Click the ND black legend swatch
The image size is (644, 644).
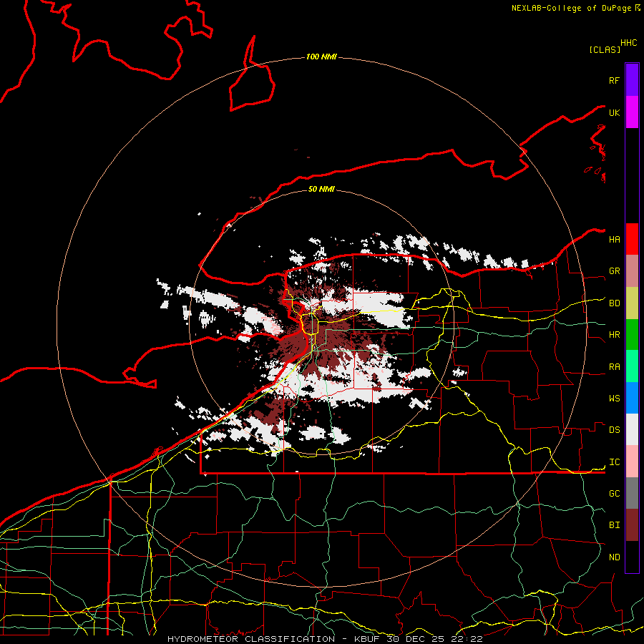[632, 557]
